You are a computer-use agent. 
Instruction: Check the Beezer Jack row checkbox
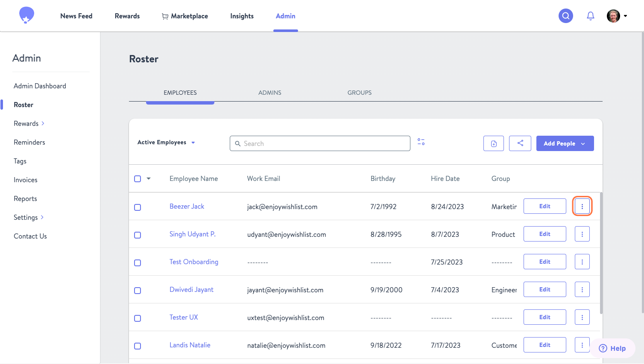138,207
